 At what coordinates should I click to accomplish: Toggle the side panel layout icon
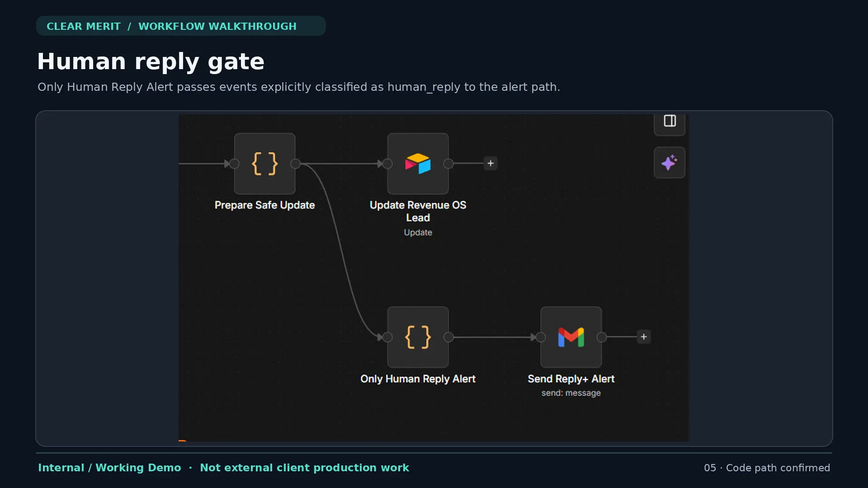click(x=670, y=121)
